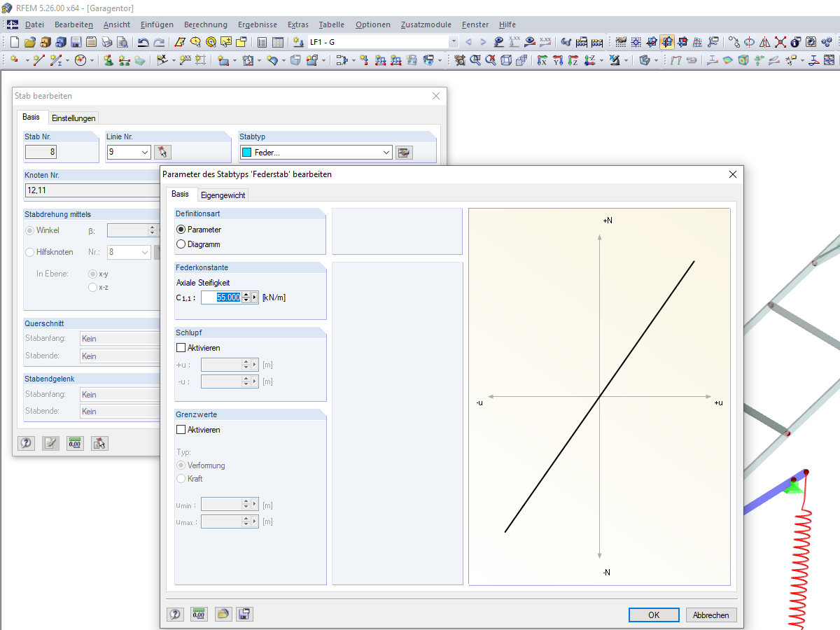This screenshot has height=630, width=840.
Task: Go to the previous load case arrow
Action: [468, 42]
